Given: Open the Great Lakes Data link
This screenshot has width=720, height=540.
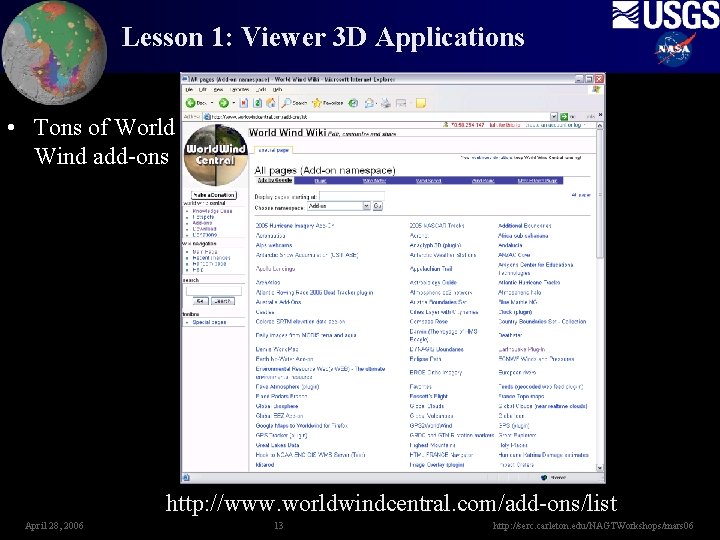Looking at the screenshot, I should tap(277, 445).
